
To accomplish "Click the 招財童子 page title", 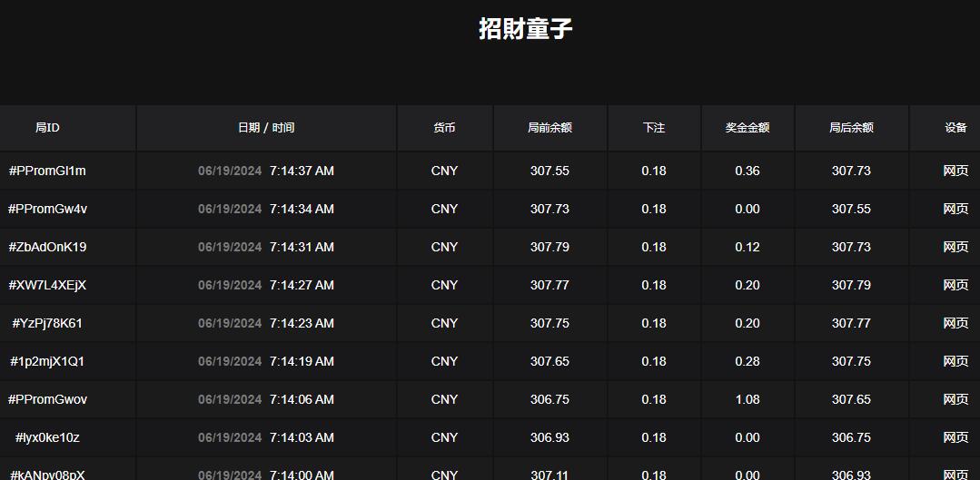I will pyautogui.click(x=526, y=29).
